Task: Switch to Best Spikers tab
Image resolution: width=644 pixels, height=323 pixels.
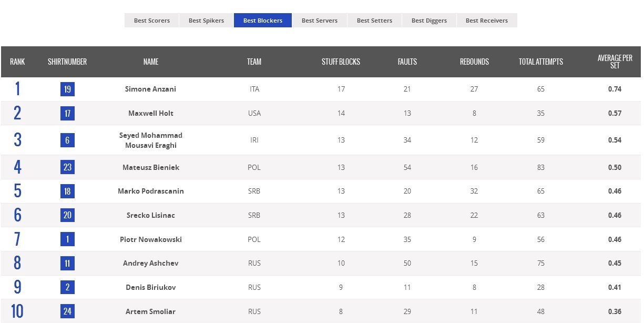Action: [x=206, y=21]
